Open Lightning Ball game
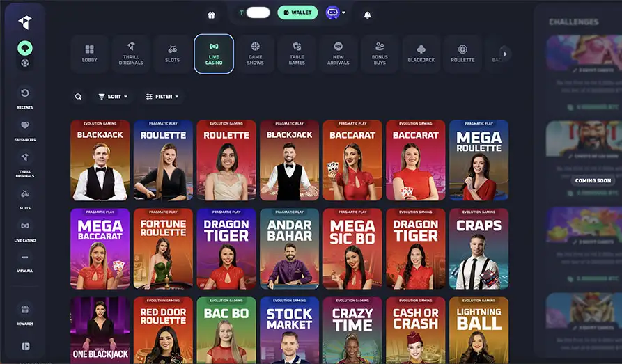 (x=479, y=331)
